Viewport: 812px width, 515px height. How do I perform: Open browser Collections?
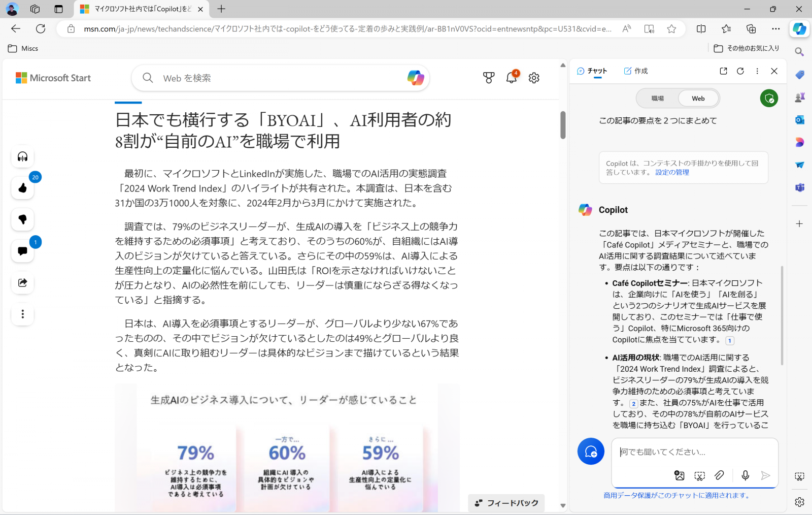(751, 29)
